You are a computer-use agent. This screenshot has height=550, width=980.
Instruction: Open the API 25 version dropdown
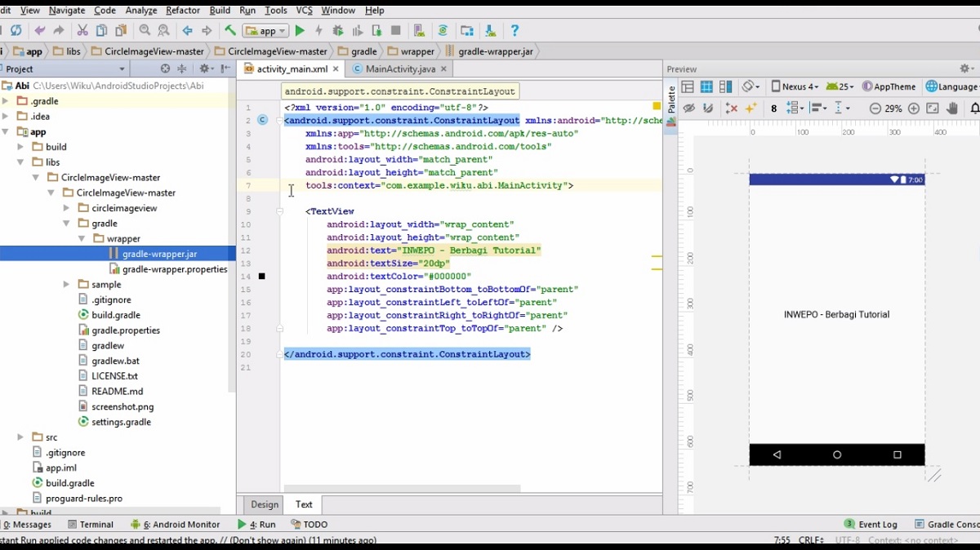point(843,86)
